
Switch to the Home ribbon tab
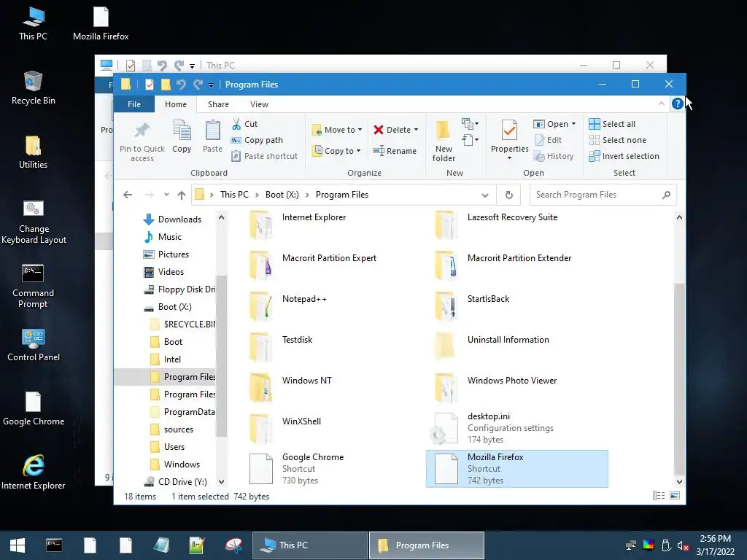pyautogui.click(x=176, y=104)
